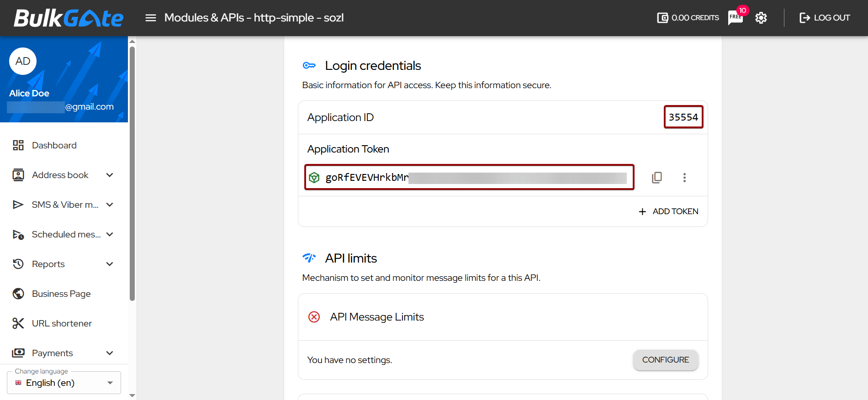
Task: Open the URL shortener page
Action: (62, 323)
